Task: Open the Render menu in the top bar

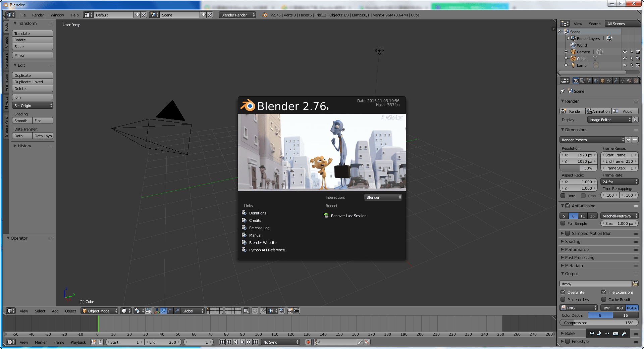Action: [38, 15]
